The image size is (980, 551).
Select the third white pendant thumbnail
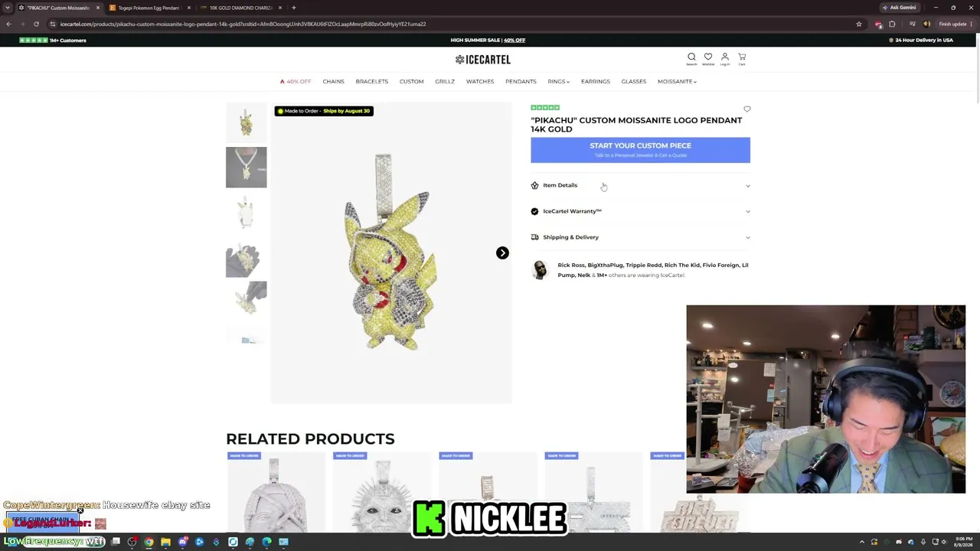246,212
